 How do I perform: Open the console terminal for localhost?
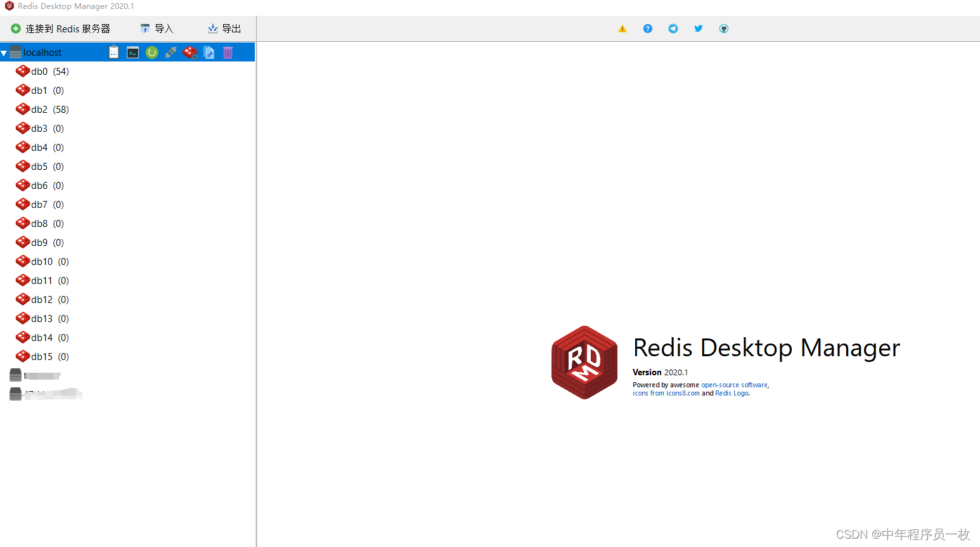[x=132, y=53]
